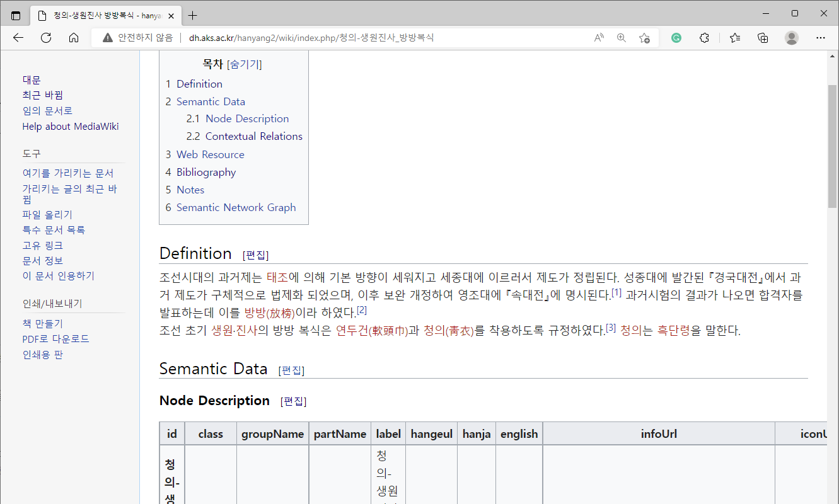Open the PDF로 다운로드 sidebar link
839x504 pixels.
click(x=55, y=339)
